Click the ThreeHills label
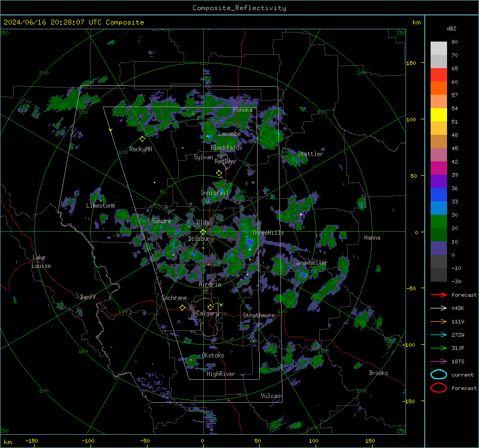The image size is (479, 448). pyautogui.click(x=268, y=233)
